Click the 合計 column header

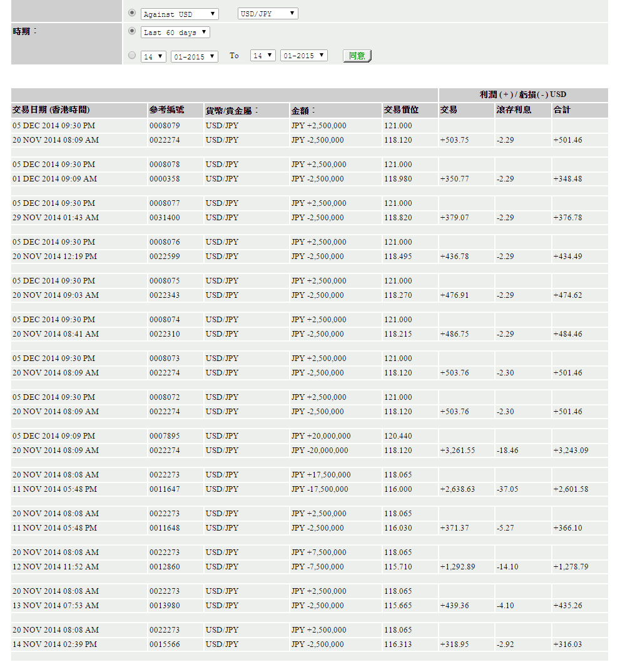coord(562,110)
